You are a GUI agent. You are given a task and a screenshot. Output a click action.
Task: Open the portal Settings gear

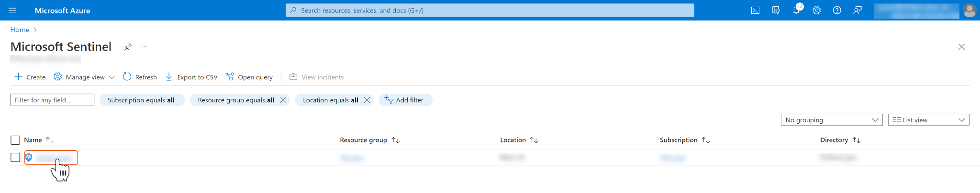(x=816, y=11)
